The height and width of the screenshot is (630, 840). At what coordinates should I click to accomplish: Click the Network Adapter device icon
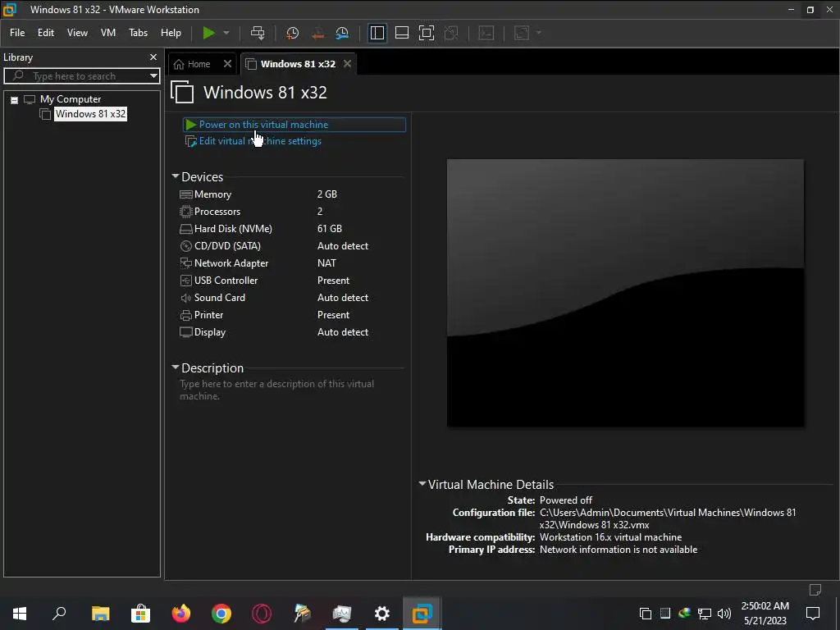point(186,263)
